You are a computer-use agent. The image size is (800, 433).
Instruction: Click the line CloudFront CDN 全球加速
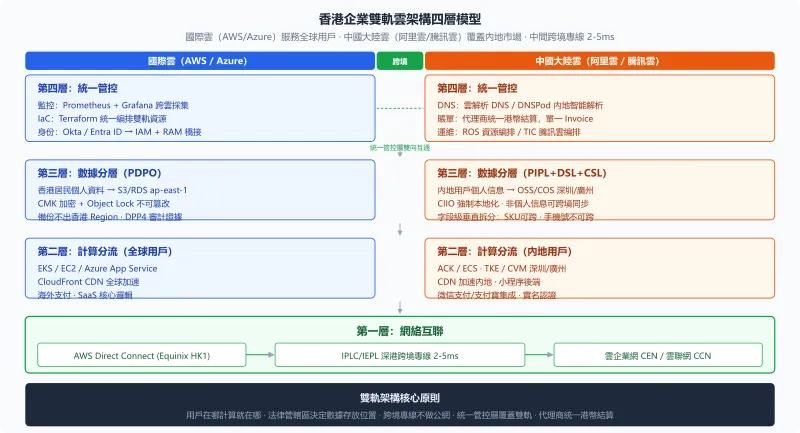[x=88, y=282]
